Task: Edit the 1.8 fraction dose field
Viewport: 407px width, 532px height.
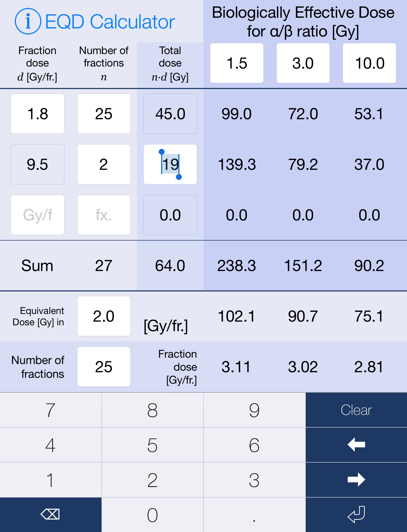Action: (37, 114)
